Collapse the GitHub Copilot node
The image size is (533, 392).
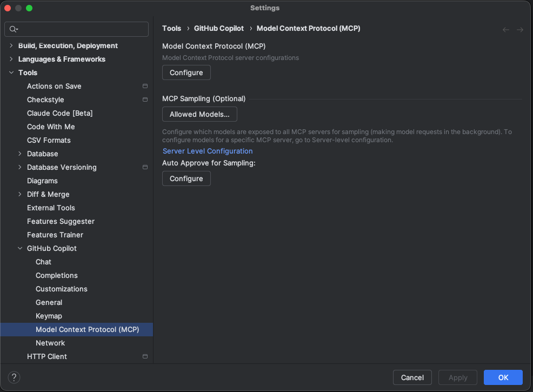coord(19,249)
